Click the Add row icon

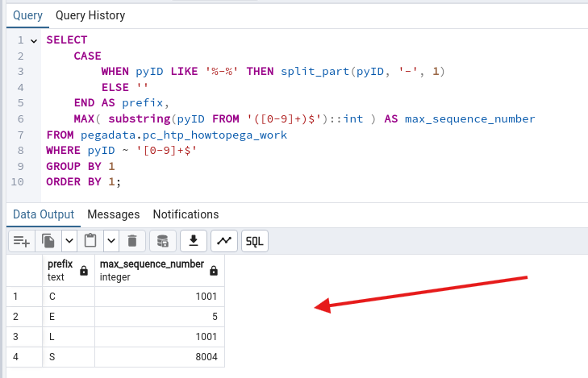click(21, 240)
